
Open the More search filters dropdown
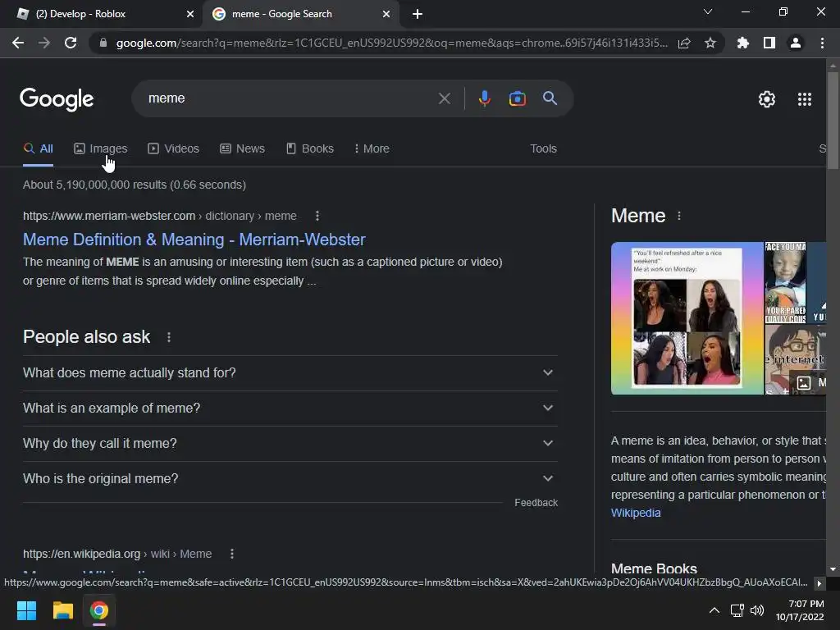pyautogui.click(x=372, y=148)
